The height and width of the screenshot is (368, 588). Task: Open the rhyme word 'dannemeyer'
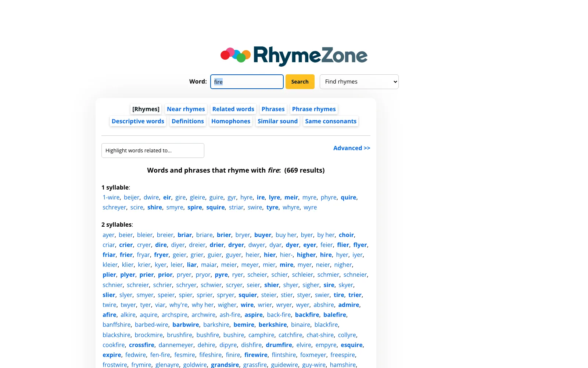tap(176, 345)
